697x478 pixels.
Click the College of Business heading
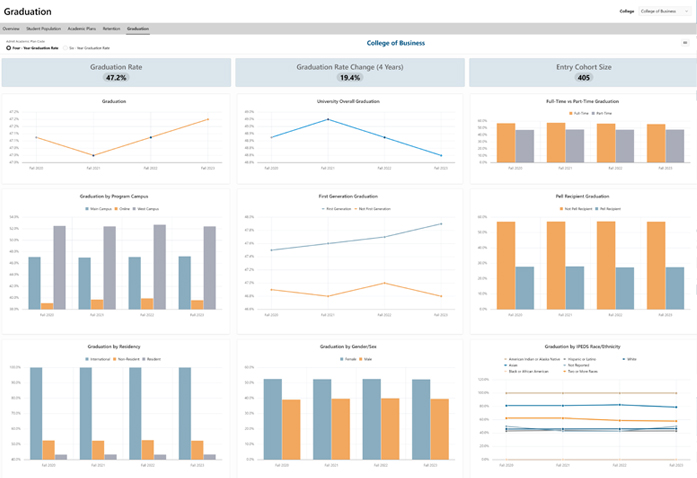[396, 43]
